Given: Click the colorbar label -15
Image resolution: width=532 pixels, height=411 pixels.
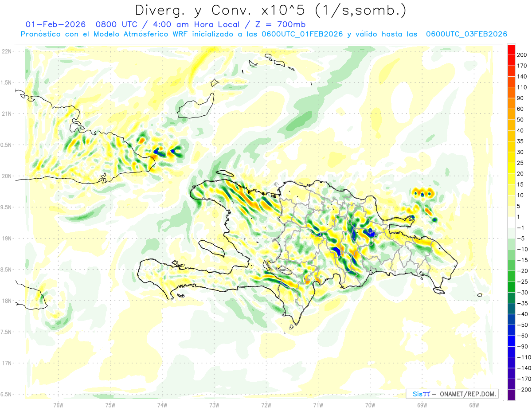Looking at the screenshot, I should [523, 260].
